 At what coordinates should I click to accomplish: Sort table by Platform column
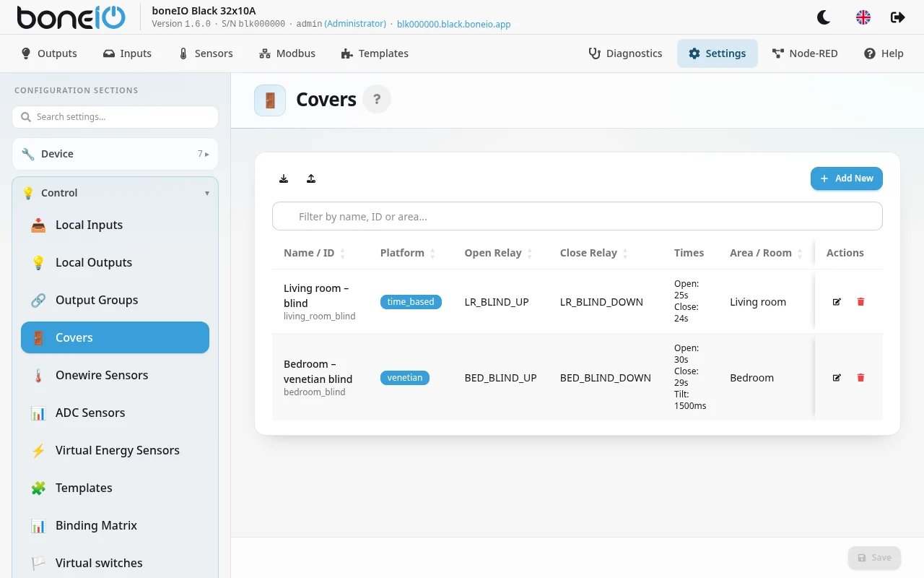(x=408, y=253)
